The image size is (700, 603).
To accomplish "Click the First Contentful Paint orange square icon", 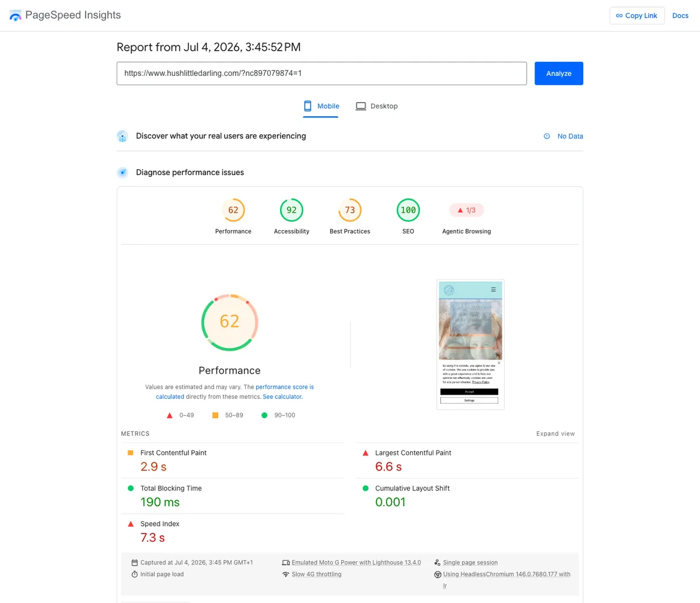I will (130, 452).
